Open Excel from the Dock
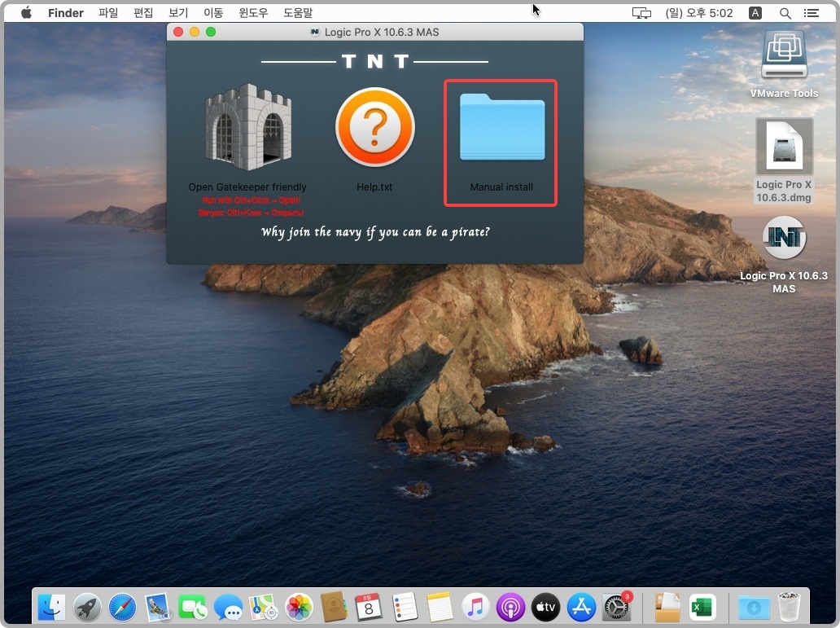This screenshot has width=840, height=628. (x=702, y=607)
